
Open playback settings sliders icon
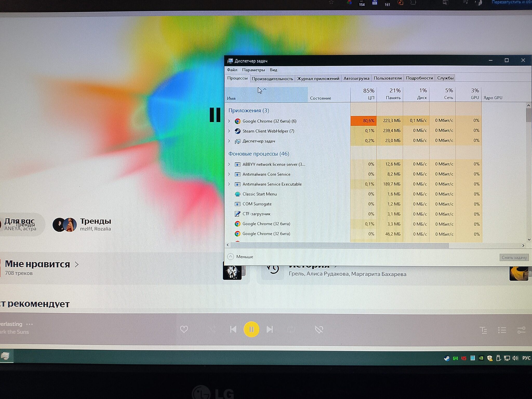point(521,330)
